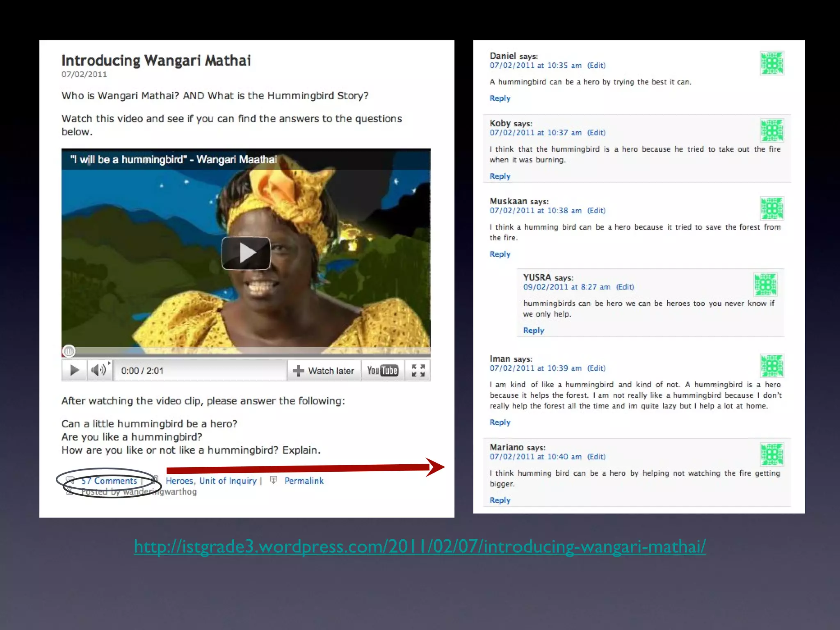Click the text "Are you like a hummingbird?"
Viewport: 840px width, 630px height.
pos(132,437)
